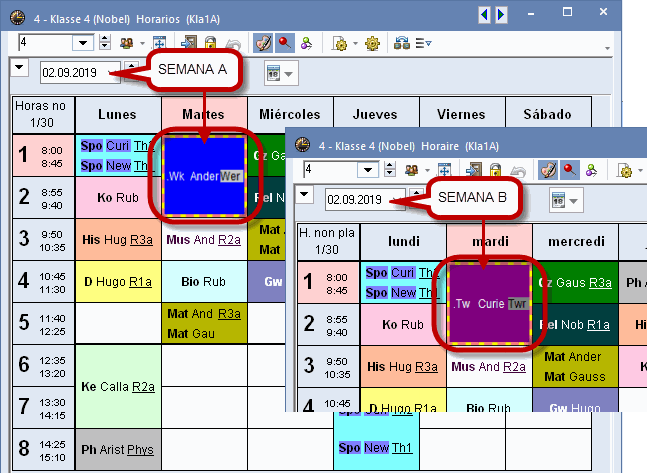Image resolution: width=647 pixels, height=473 pixels.
Task: Click the window layout arrows icon in Horarios
Action: (x=159, y=43)
